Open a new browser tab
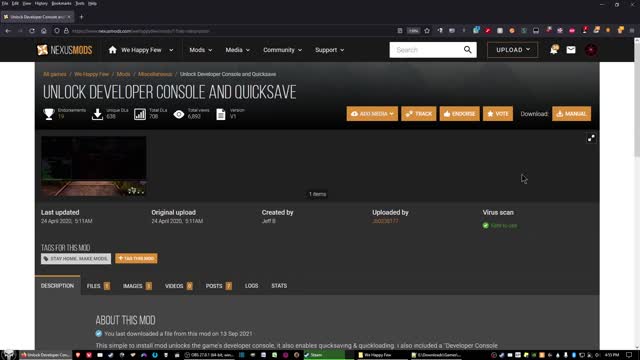640x360 pixels. pos(81,17)
